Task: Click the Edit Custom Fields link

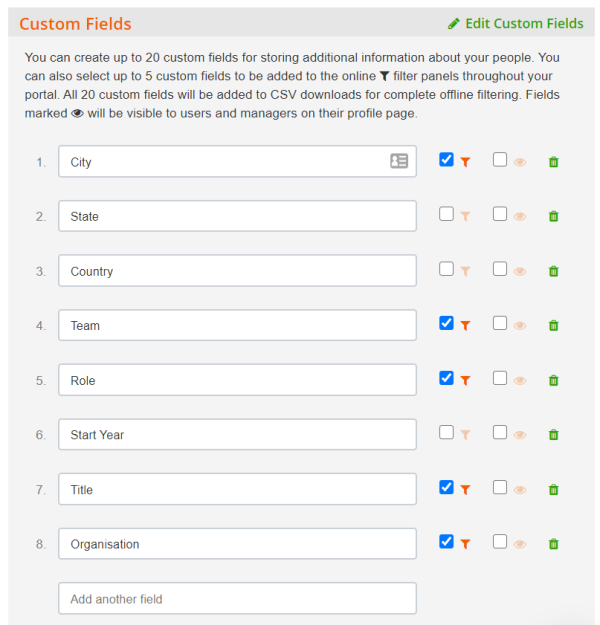Action: (x=524, y=24)
